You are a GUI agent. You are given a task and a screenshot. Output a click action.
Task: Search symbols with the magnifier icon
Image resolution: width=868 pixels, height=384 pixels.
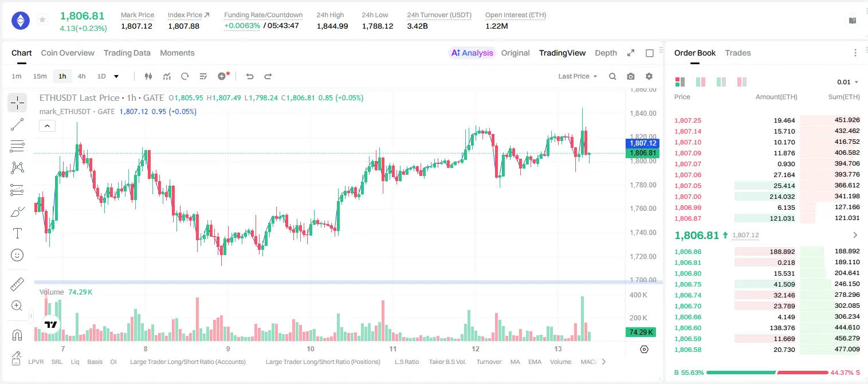coord(612,76)
